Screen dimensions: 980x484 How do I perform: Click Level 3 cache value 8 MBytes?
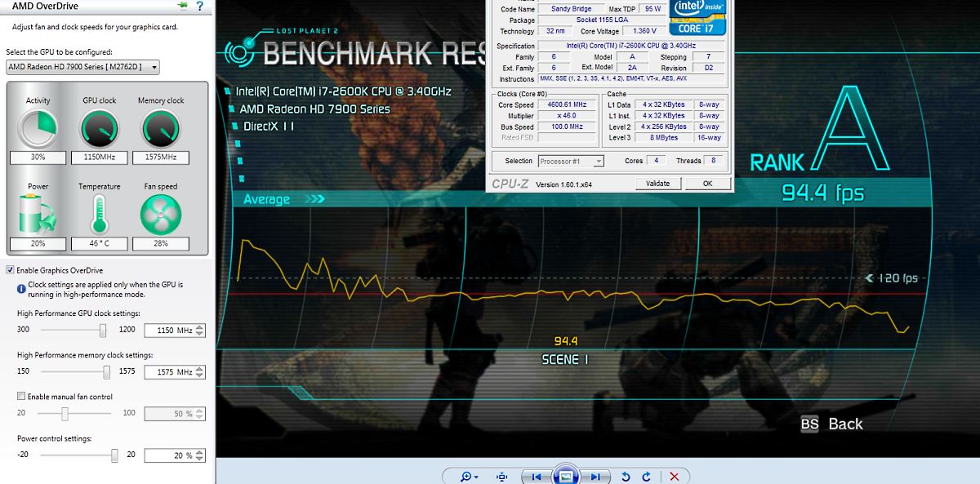[663, 138]
